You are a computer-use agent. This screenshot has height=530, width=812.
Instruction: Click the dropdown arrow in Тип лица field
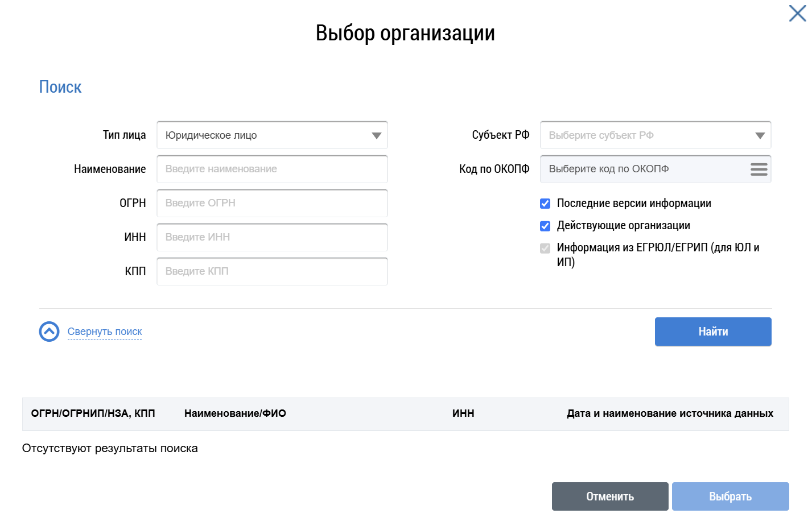[376, 135]
